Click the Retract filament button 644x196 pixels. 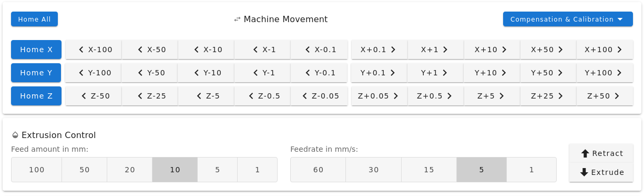(601, 153)
